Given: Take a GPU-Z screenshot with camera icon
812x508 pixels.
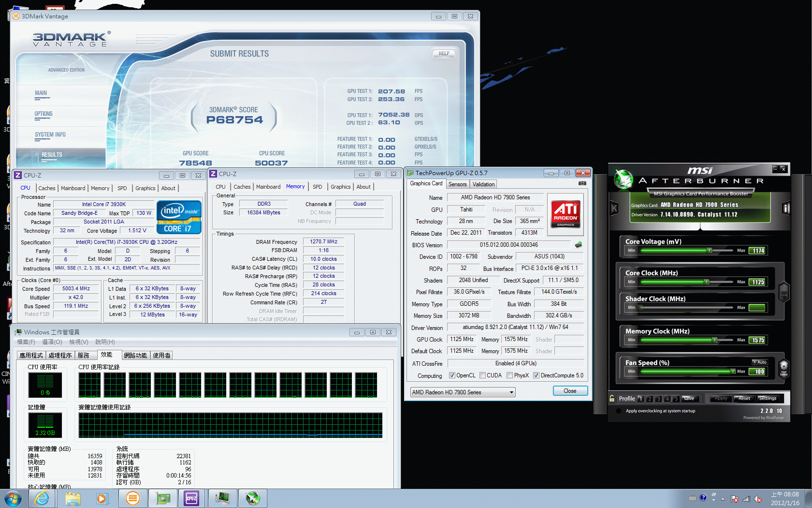Looking at the screenshot, I should coord(582,183).
